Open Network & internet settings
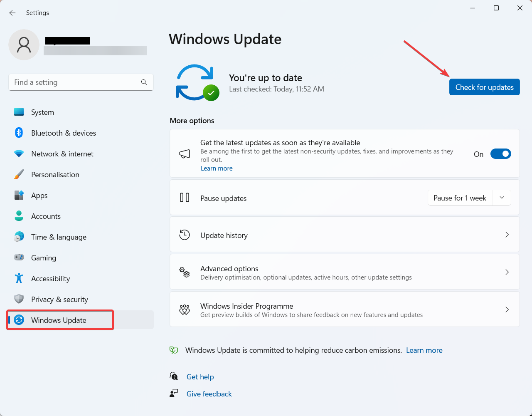Screen dimensions: 532x416 pyautogui.click(x=80, y=154)
